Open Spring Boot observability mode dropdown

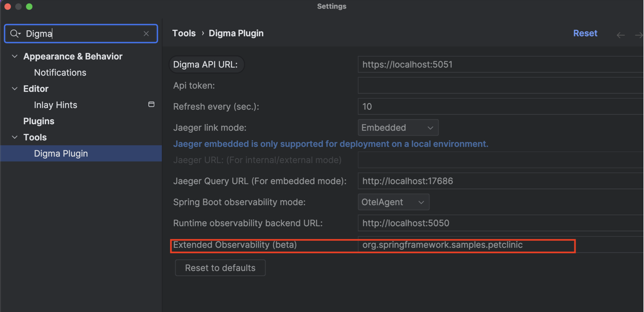[394, 202]
